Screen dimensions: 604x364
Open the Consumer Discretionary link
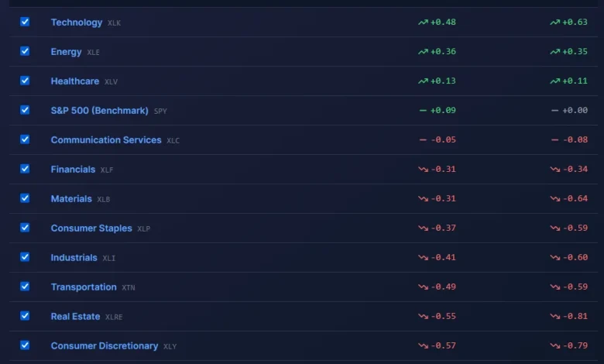tap(105, 345)
